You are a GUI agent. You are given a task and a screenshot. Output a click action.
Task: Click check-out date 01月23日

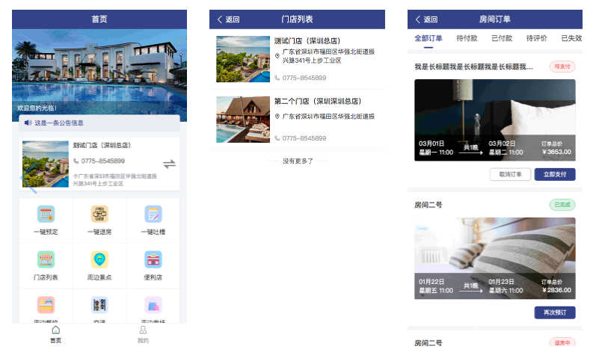[x=502, y=282]
